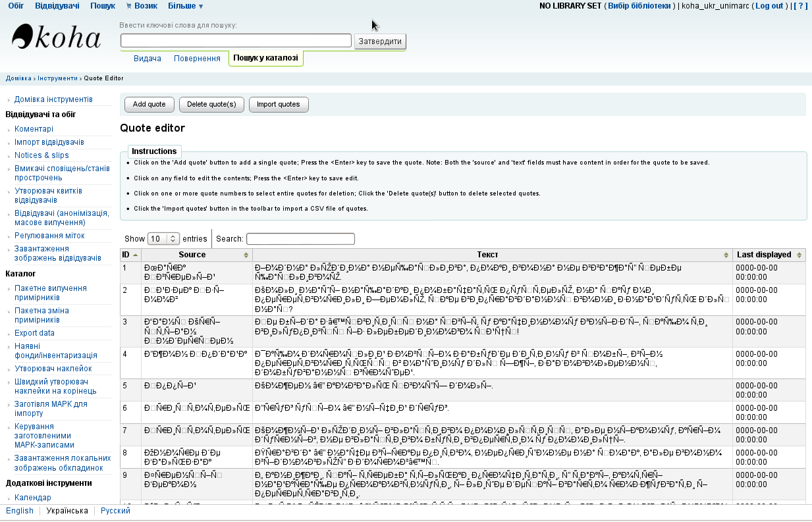Click the catalog keyword search box
The height and width of the screenshot is (522, 812).
236,41
